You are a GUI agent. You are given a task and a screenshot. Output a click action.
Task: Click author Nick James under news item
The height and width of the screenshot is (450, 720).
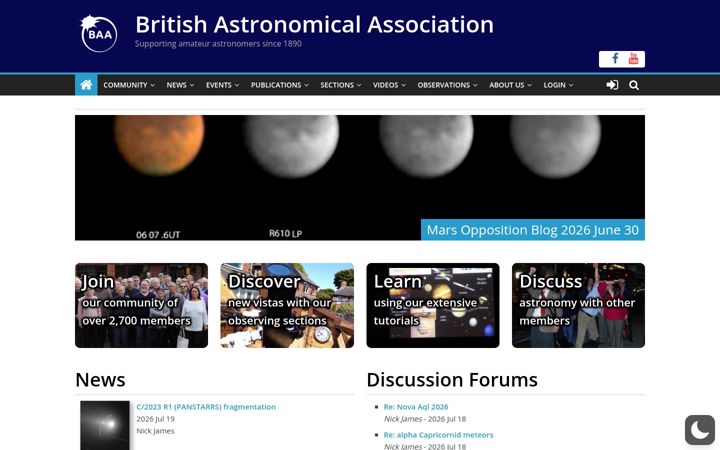pos(155,431)
